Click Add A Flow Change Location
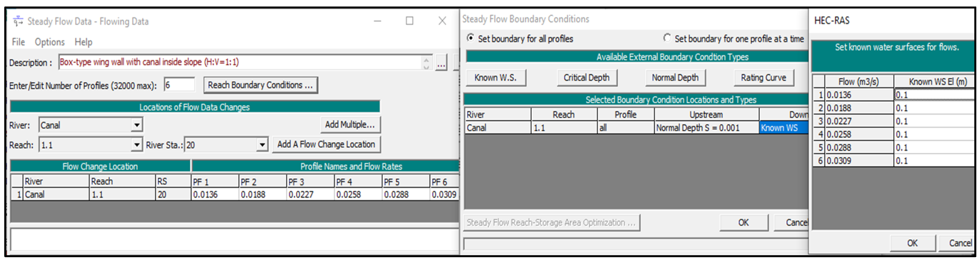The width and height of the screenshot is (980, 262). pyautogui.click(x=326, y=145)
